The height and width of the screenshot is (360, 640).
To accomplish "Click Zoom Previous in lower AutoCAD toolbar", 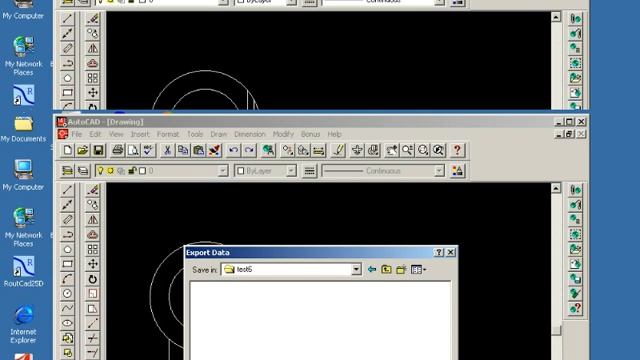I will coord(438,150).
